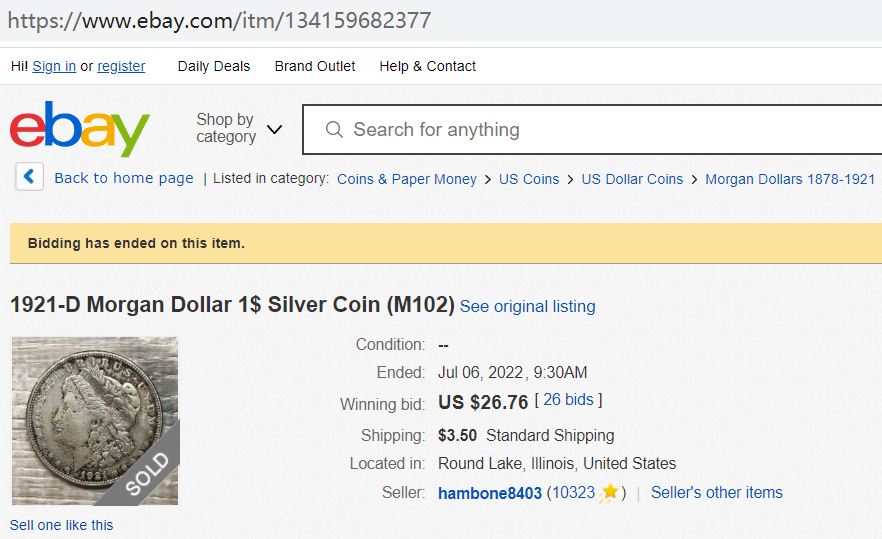The height and width of the screenshot is (539, 882).
Task: Open the Daily Deals menu item
Action: pos(214,66)
